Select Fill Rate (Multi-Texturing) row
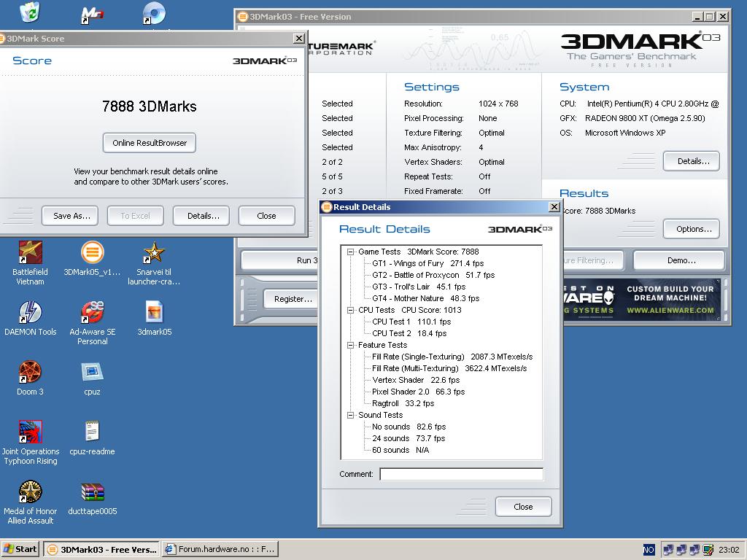 tap(449, 368)
